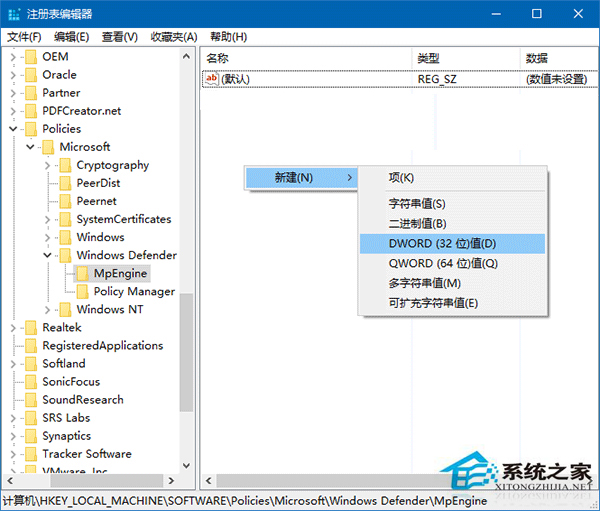Click the Softland folder icon

[31, 364]
